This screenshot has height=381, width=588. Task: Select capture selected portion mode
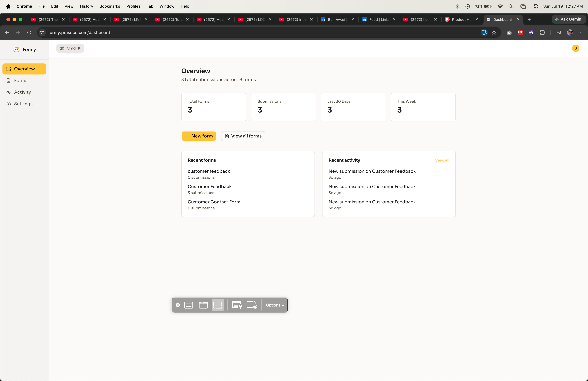218,305
